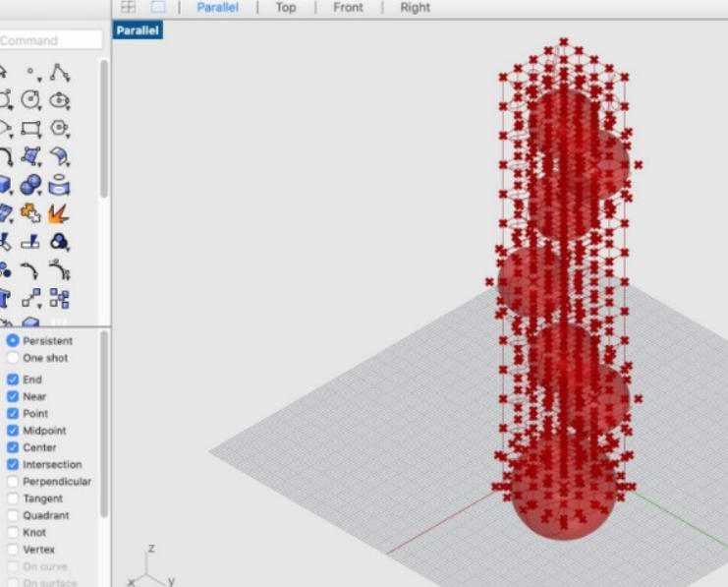
Task: Select the Polygon tool
Action: coord(61,128)
